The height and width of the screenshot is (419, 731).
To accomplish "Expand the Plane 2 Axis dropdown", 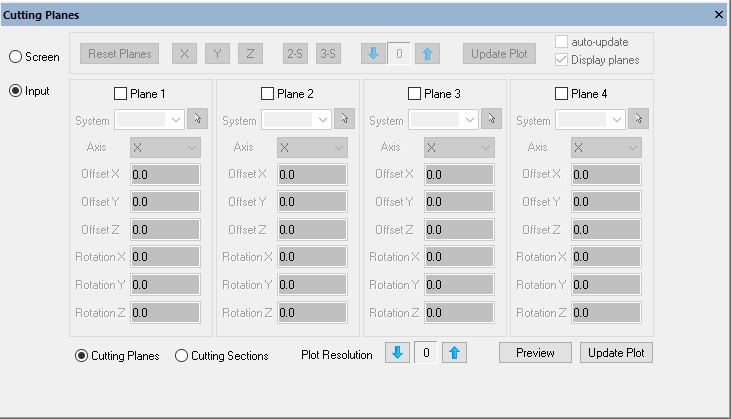I will tap(312, 147).
